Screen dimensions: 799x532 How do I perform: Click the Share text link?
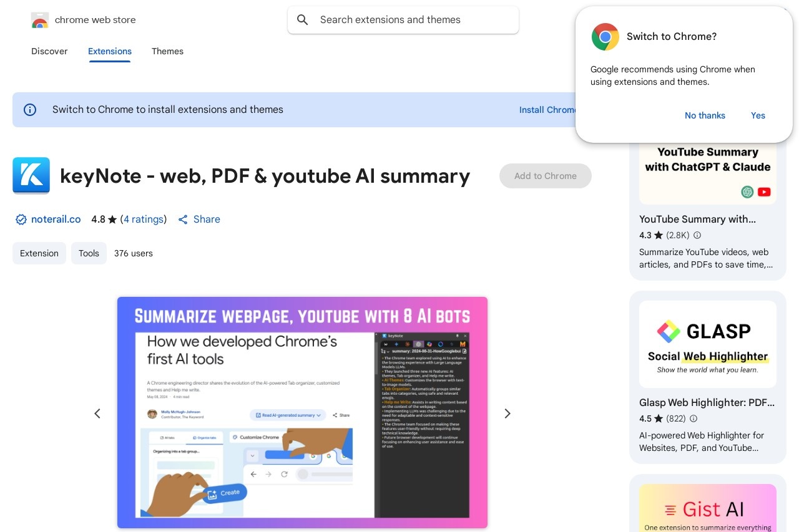[x=207, y=220]
